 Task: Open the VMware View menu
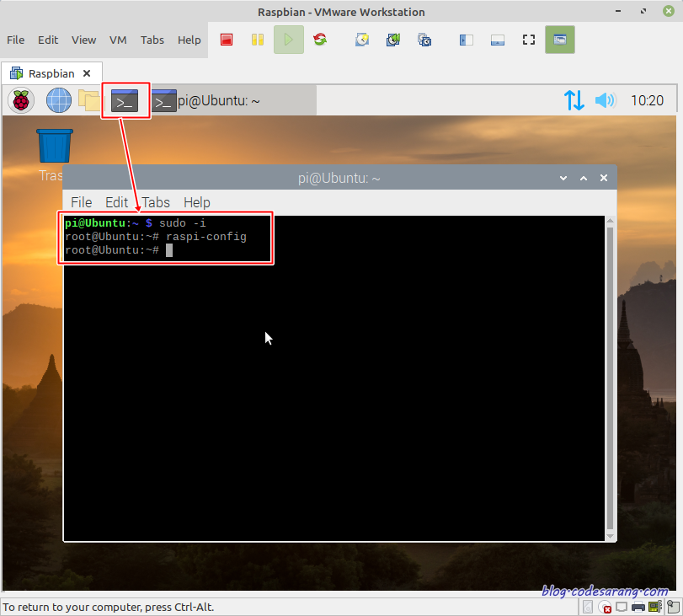click(83, 40)
